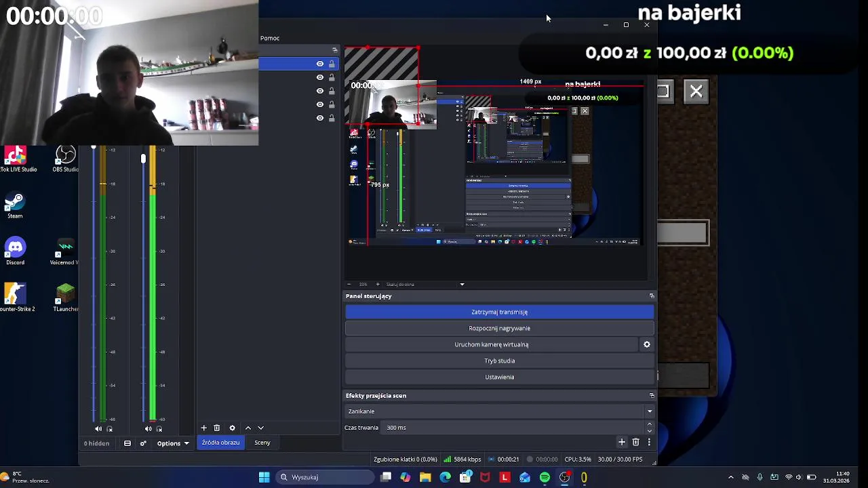Image resolution: width=868 pixels, height=488 pixels.
Task: Undock the sources list dock icon
Action: point(334,50)
